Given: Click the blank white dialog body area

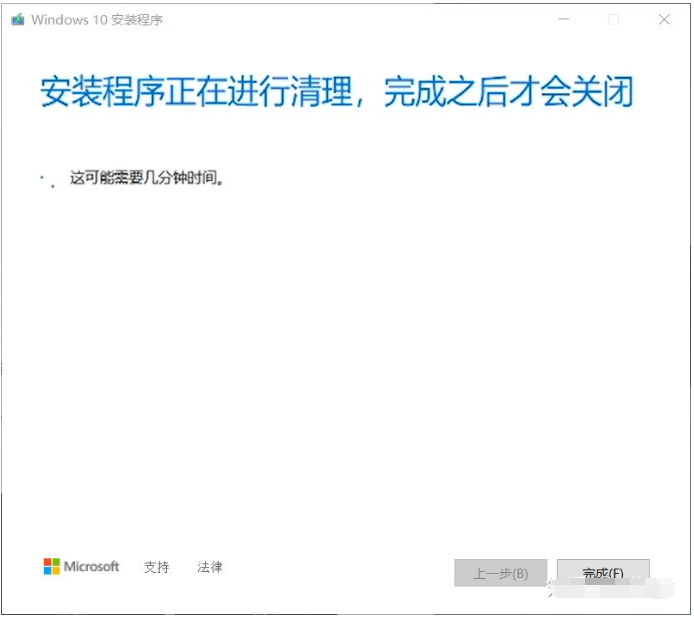Looking at the screenshot, I should point(345,354).
